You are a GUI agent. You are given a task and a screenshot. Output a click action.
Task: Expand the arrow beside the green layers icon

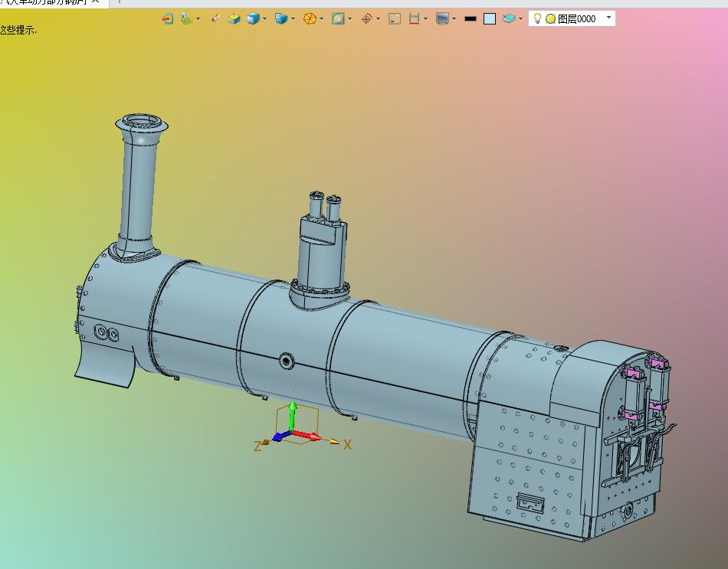[x=198, y=19]
